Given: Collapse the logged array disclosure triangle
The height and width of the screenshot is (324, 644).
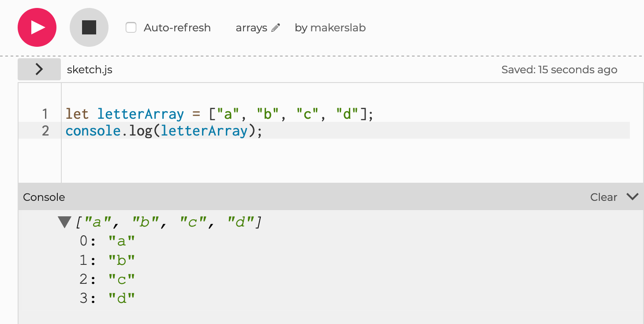Looking at the screenshot, I should click(64, 222).
